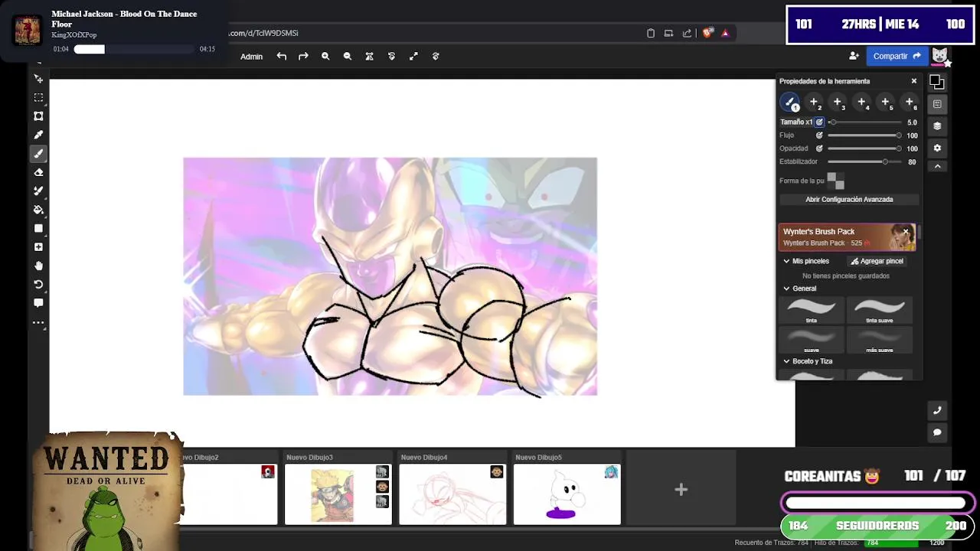Collapse the General brushes section
The image size is (980, 551).
(786, 289)
